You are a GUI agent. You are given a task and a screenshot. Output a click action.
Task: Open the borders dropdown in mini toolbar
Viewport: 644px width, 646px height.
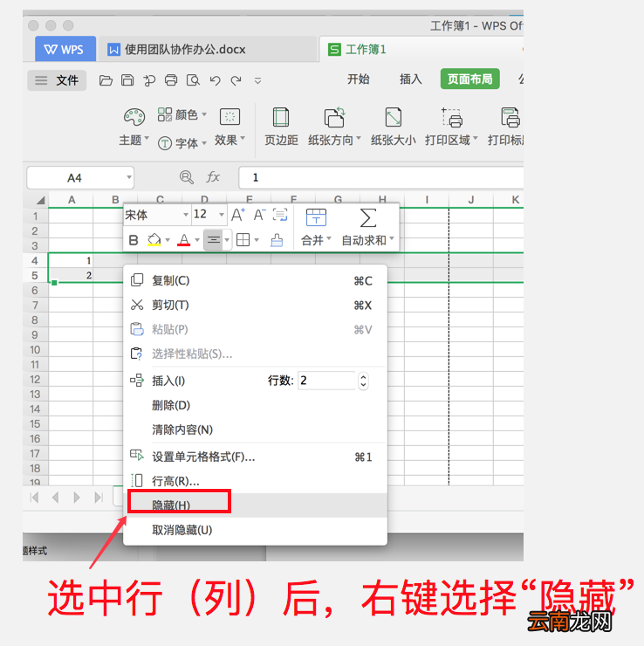point(257,240)
